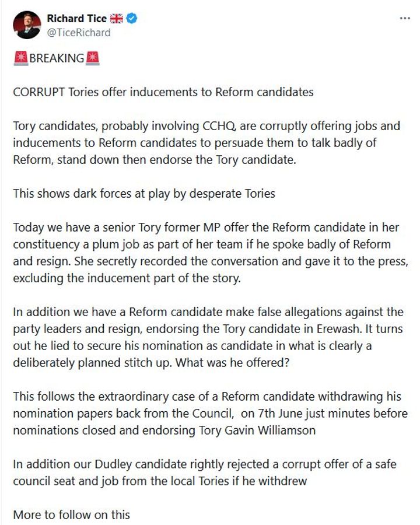The height and width of the screenshot is (525, 420).
Task: Click paragraph about the Dudley candidate
Action: [x=205, y=473]
